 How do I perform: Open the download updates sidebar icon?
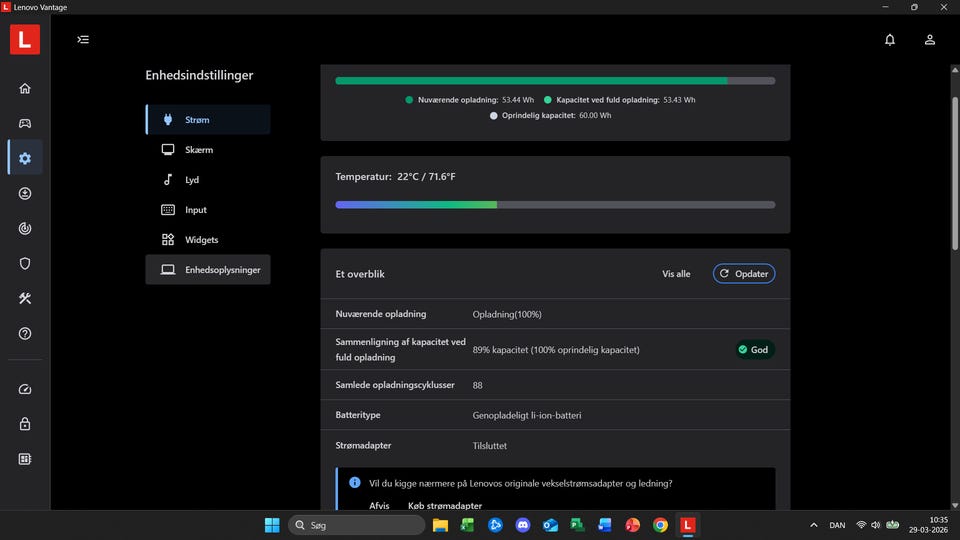(25, 193)
